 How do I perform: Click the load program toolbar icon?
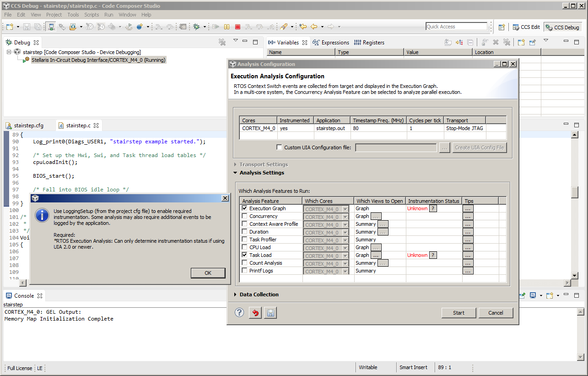pos(73,27)
